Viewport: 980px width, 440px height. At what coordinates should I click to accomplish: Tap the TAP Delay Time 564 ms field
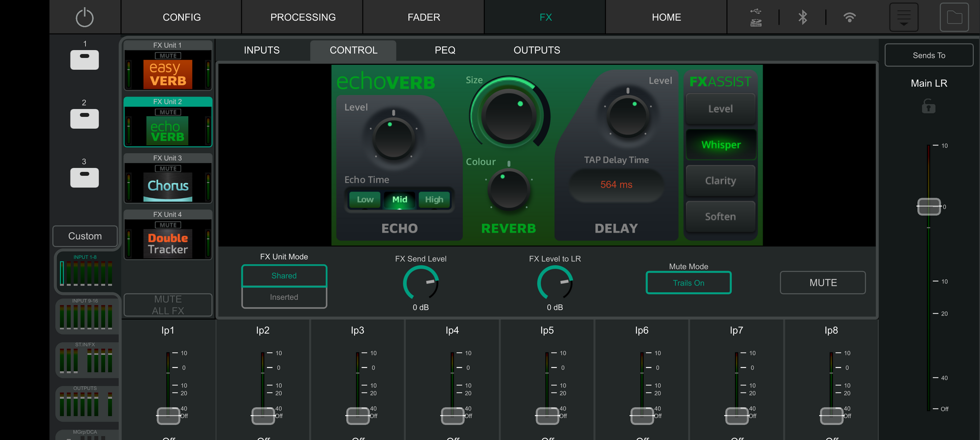point(616,185)
